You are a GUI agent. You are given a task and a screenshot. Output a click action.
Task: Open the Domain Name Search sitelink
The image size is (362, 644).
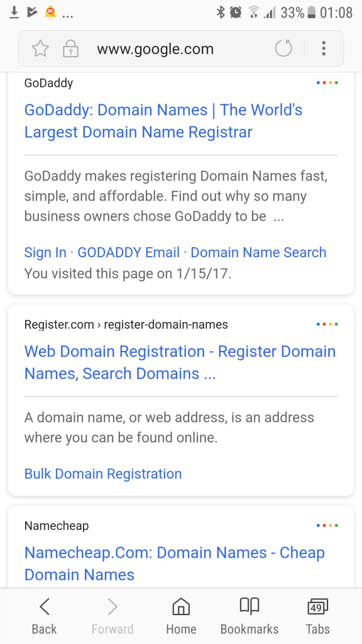[258, 252]
